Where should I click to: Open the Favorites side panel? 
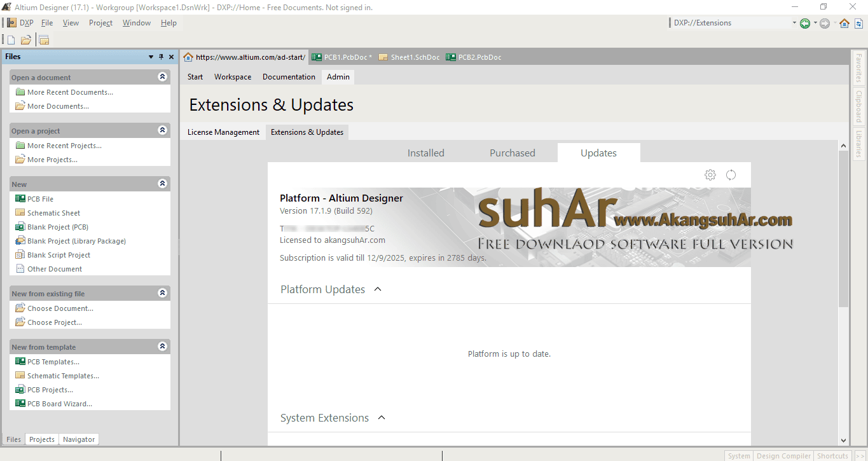pyautogui.click(x=858, y=68)
